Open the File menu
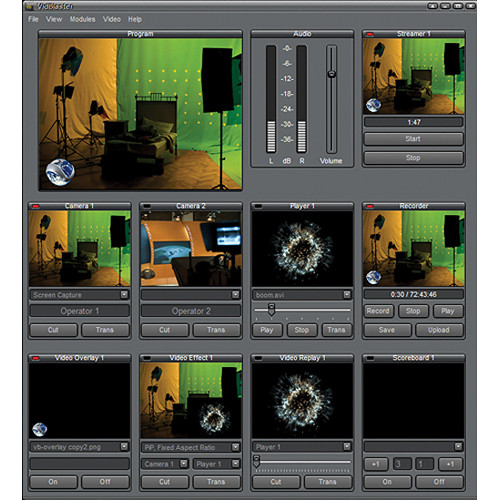500x500 pixels. [33, 19]
